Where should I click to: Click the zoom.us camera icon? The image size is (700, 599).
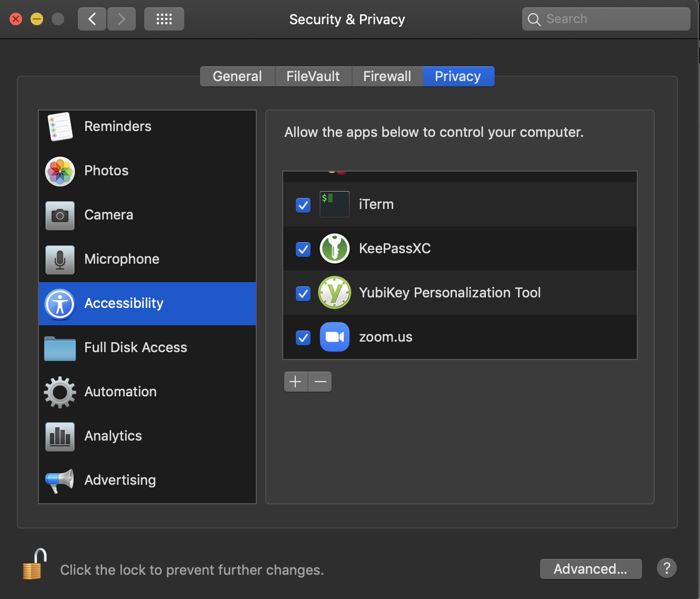[334, 337]
